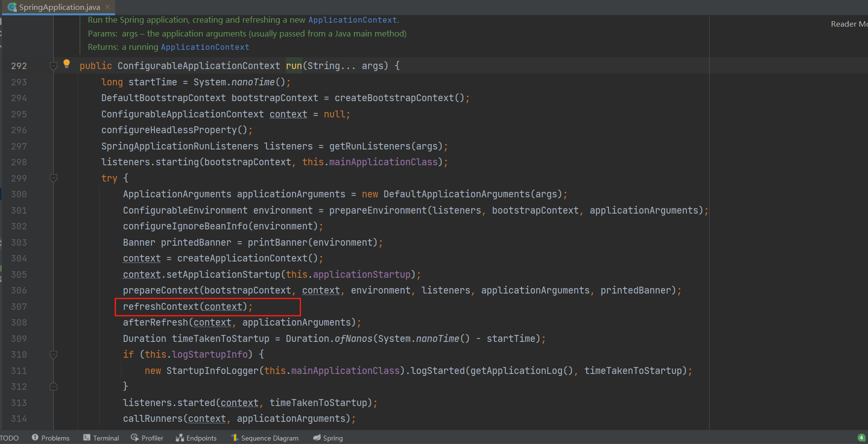Close the SpringApplication.java tab
This screenshot has width=868, height=444.
(108, 7)
